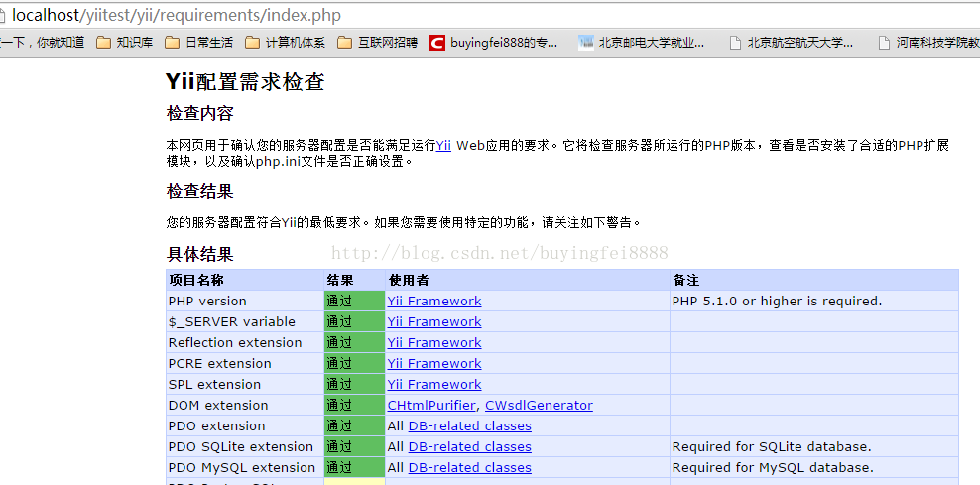This screenshot has width=980, height=485.
Task: Open the 日常生活 bookmark folder
Action: pos(198,43)
